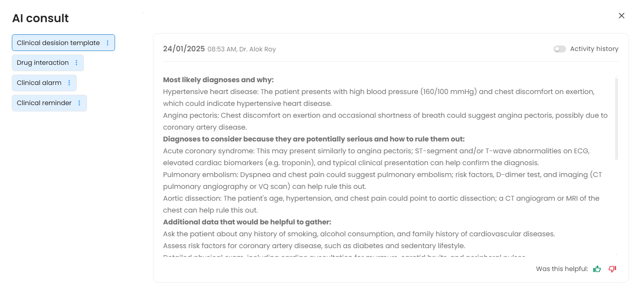Open Clinical alarm three-dot menu
Viewport: 644px width, 290px height.
click(x=69, y=83)
